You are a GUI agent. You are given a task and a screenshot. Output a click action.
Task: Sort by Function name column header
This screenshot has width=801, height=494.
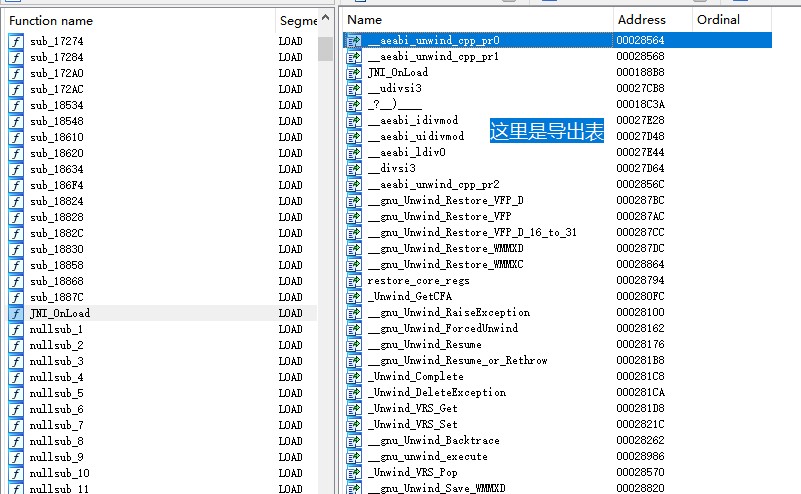point(140,21)
